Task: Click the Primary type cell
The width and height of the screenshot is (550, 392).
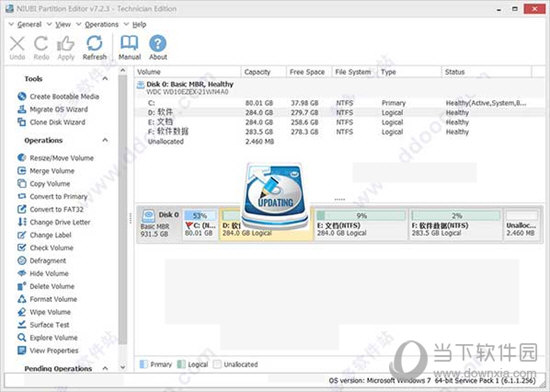Action: click(x=393, y=103)
